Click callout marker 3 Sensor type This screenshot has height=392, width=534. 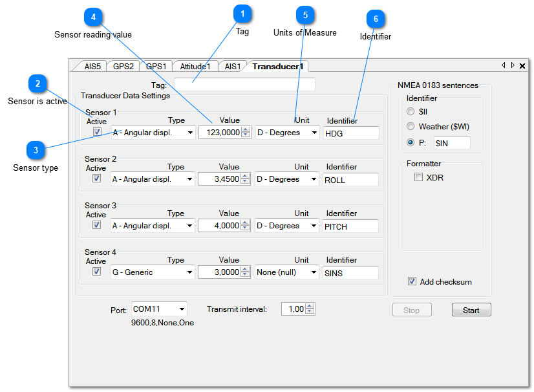(36, 150)
